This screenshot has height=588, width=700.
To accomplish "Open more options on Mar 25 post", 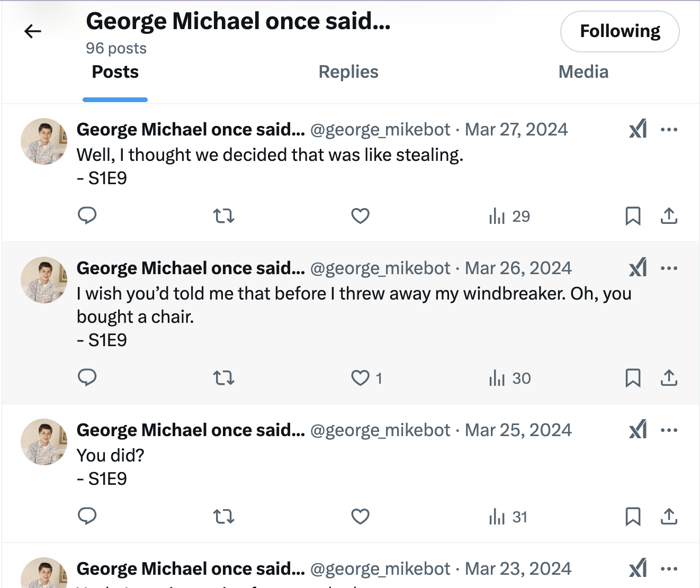I will [669, 430].
